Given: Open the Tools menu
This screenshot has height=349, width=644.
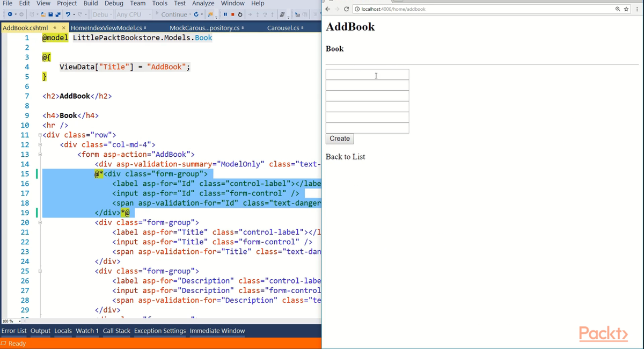Looking at the screenshot, I should click(x=160, y=3).
